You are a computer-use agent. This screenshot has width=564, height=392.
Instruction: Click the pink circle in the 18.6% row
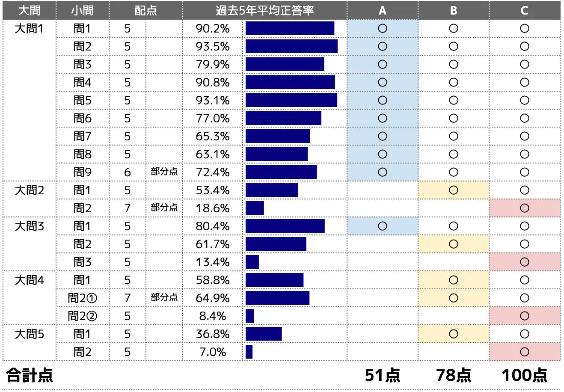point(525,208)
